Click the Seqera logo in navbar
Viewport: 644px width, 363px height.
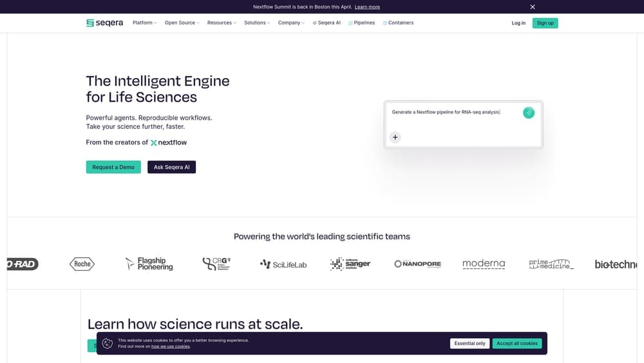pyautogui.click(x=104, y=23)
